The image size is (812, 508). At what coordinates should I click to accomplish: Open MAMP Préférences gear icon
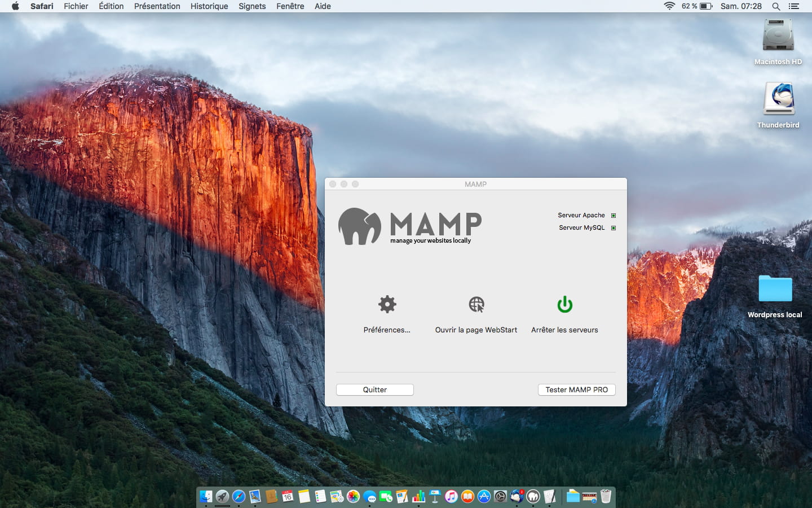[387, 304]
